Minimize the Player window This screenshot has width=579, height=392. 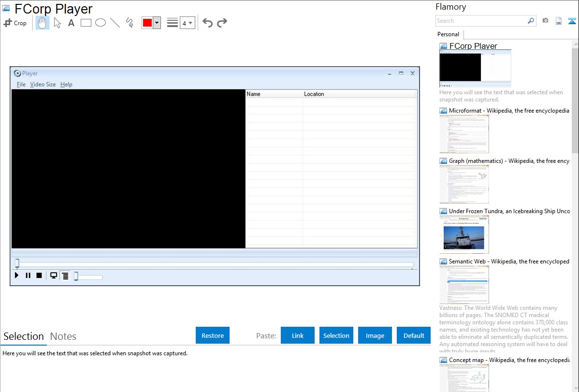(x=390, y=73)
